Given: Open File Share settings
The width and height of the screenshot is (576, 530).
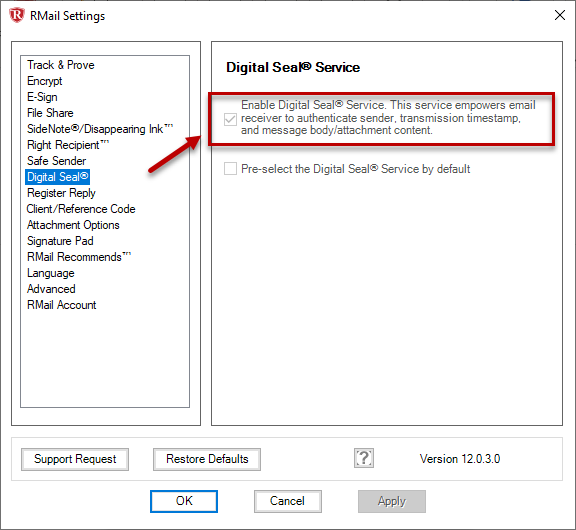Looking at the screenshot, I should 50,113.
